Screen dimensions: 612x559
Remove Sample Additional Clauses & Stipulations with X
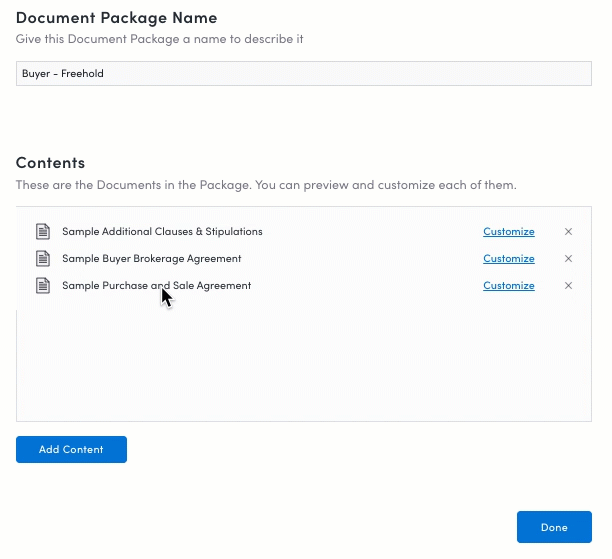[568, 231]
